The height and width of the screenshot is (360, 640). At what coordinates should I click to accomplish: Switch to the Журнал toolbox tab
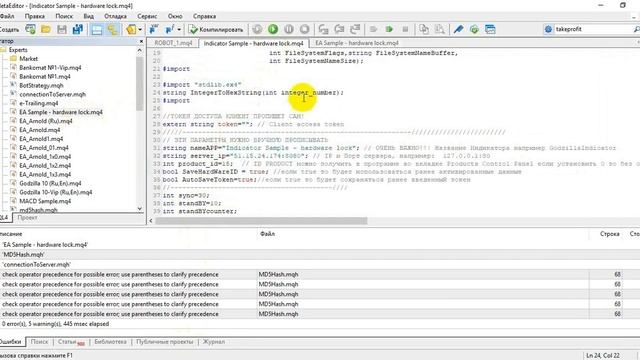214,342
